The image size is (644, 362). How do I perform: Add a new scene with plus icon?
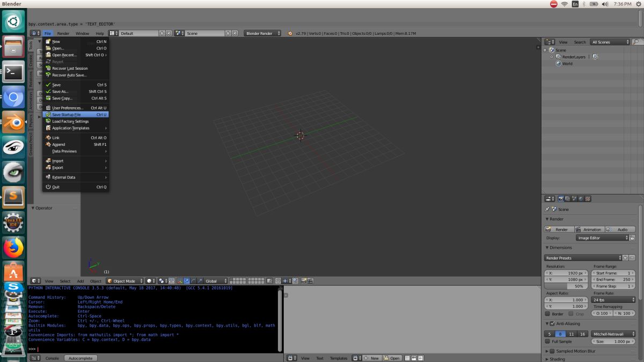(228, 33)
